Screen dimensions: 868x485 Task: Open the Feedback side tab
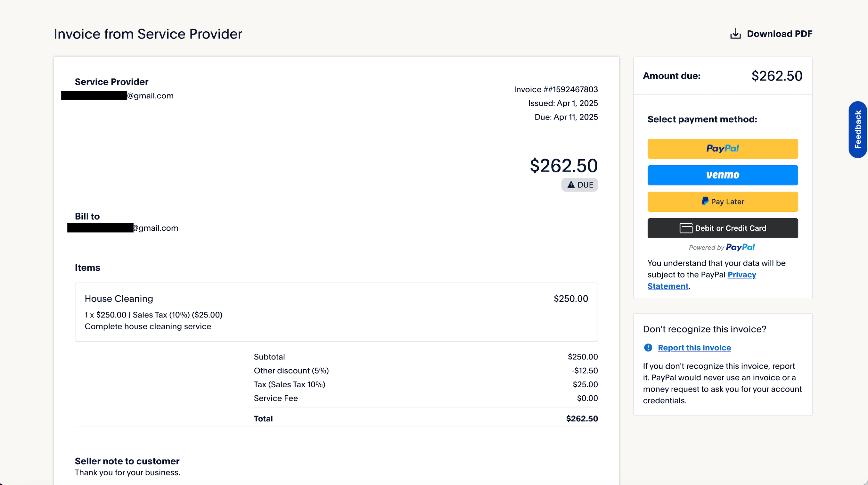pos(857,129)
